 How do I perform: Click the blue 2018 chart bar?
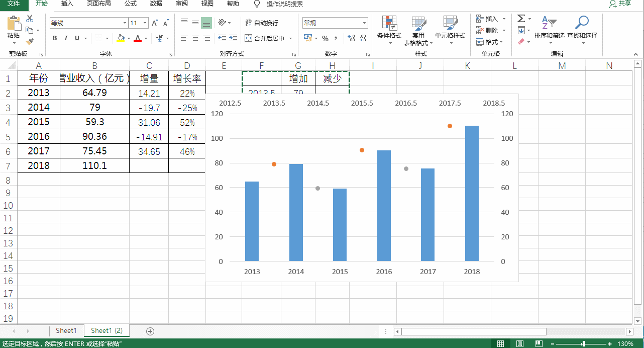tap(472, 194)
